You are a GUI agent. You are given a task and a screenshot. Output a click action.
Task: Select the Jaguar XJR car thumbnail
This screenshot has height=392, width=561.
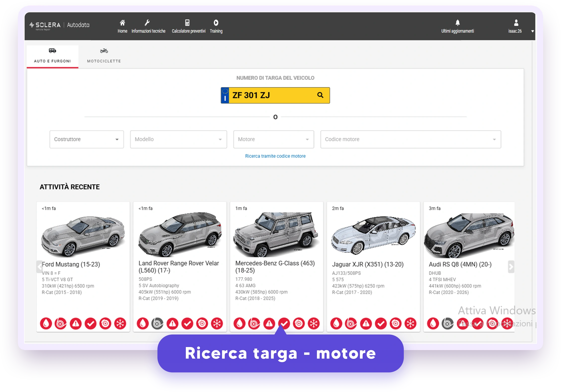[373, 236]
